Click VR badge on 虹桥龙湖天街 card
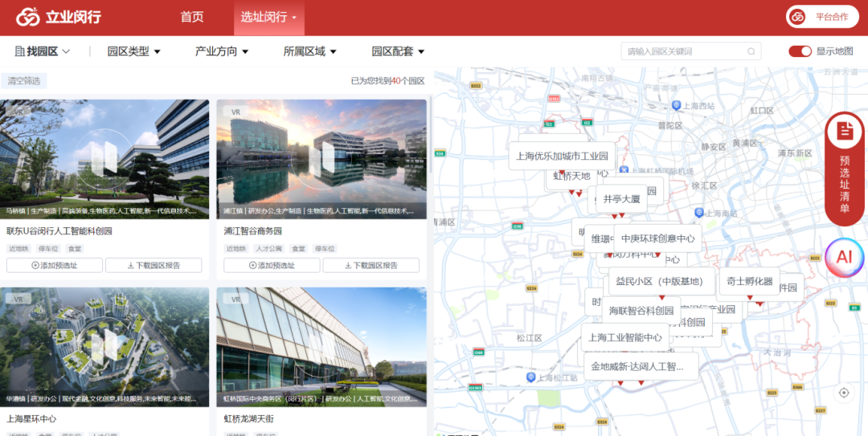 click(x=235, y=299)
